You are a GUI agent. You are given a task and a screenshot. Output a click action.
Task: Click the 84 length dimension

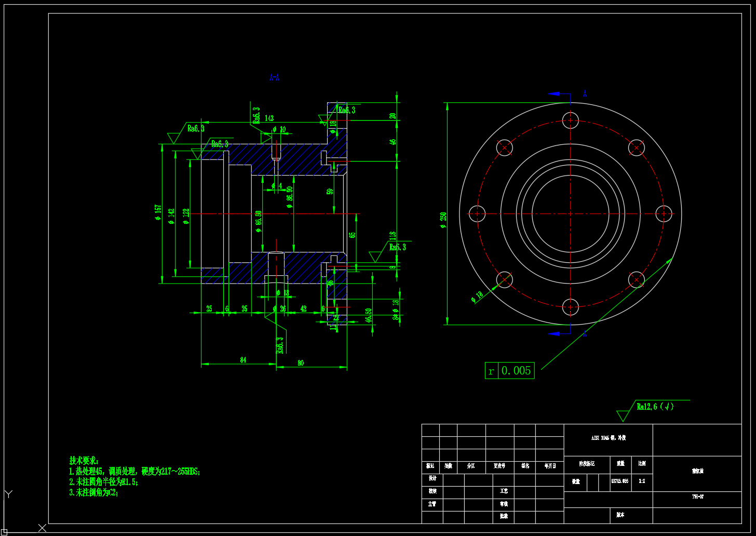pyautogui.click(x=242, y=360)
